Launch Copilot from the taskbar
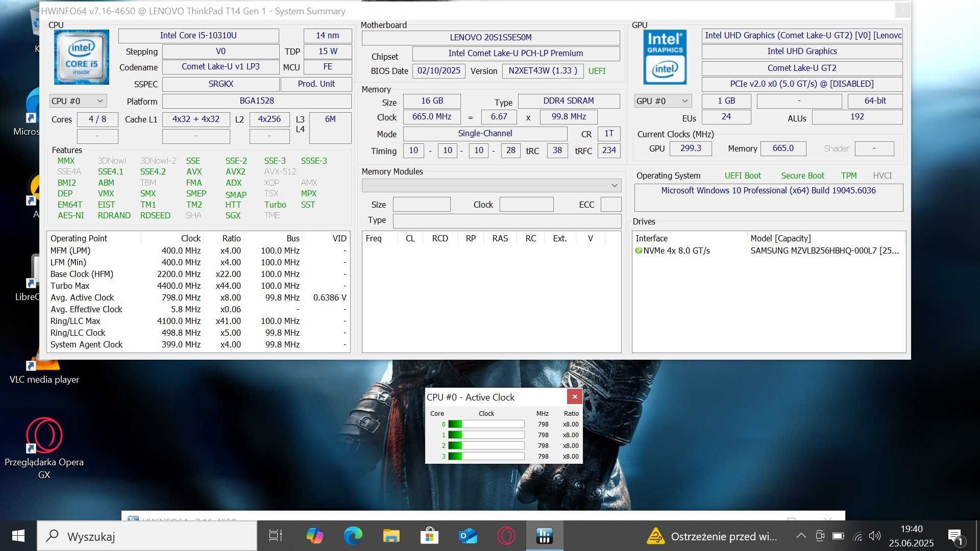The image size is (980, 551). tap(315, 536)
